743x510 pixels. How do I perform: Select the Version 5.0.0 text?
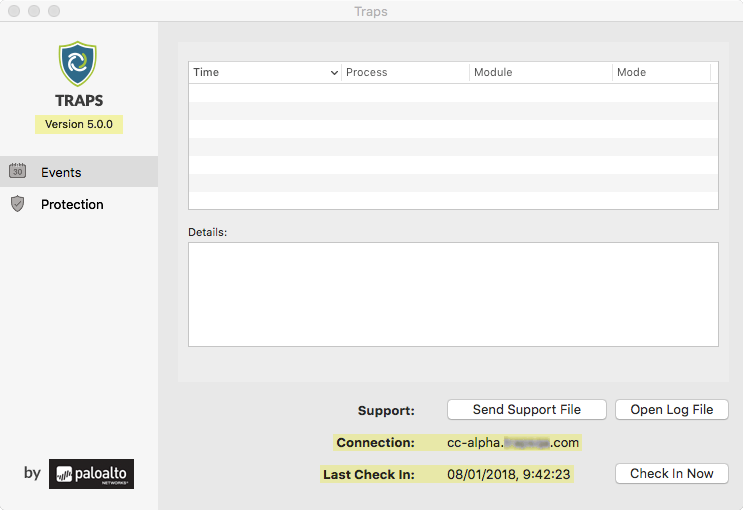pos(79,124)
